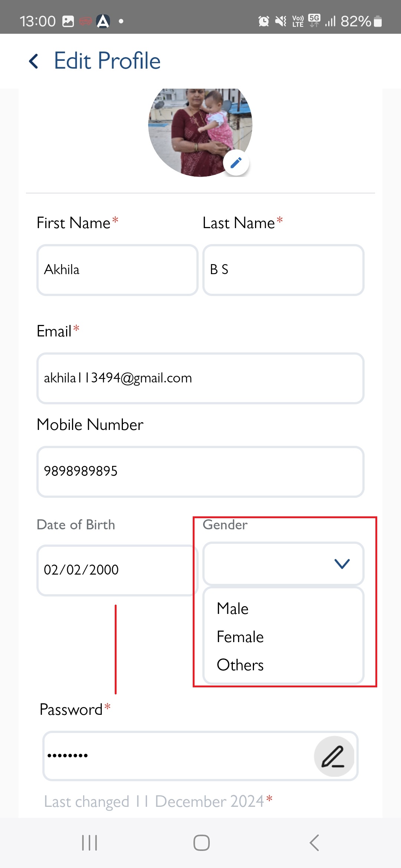This screenshot has height=868, width=401.
Task: Edit the Last Name field B S
Action: click(283, 270)
